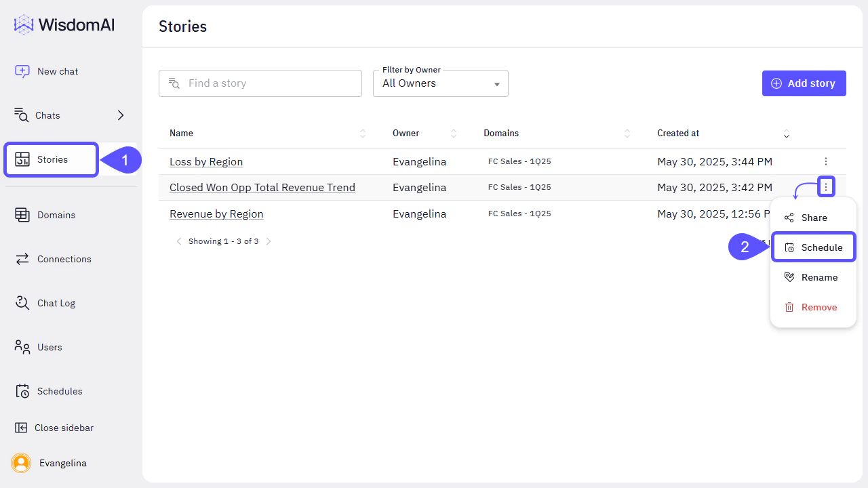This screenshot has width=868, height=488.
Task: Click the Connections icon
Action: tap(21, 259)
